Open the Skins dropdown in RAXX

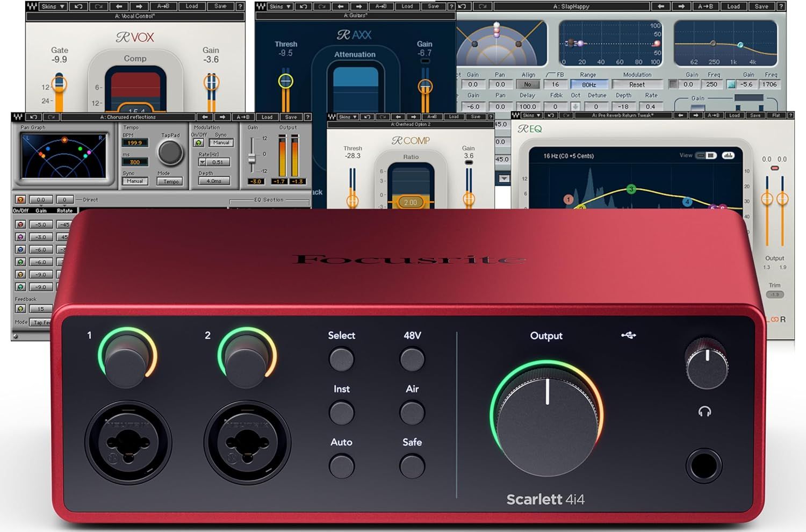point(279,6)
